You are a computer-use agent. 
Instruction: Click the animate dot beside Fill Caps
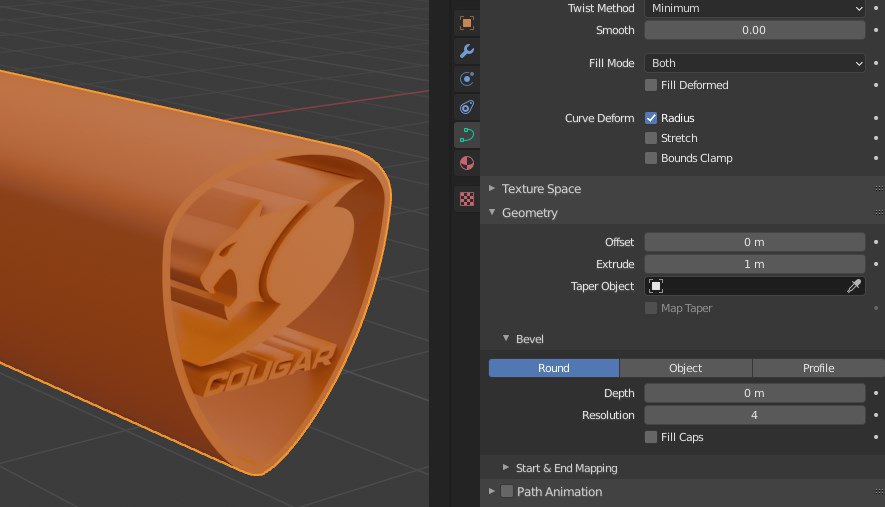coord(876,437)
